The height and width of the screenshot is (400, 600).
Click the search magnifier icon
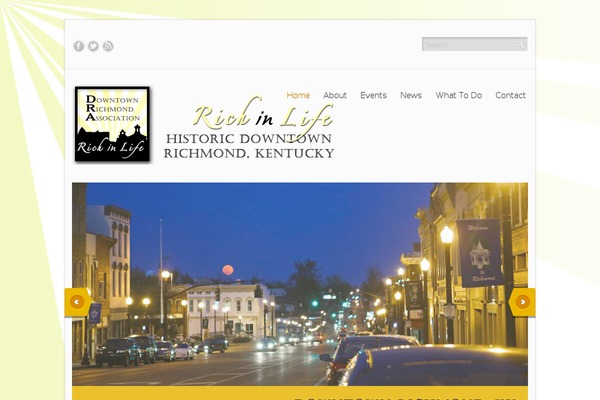[x=520, y=44]
